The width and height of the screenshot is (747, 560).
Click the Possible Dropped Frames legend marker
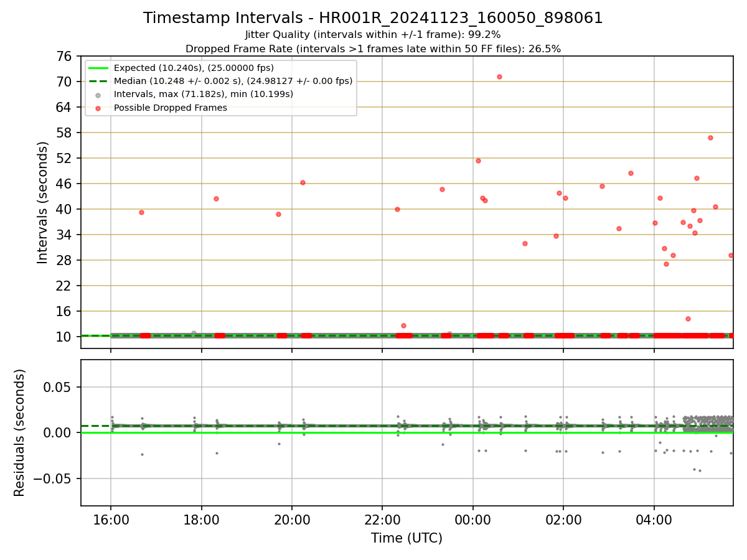pyautogui.click(x=98, y=108)
